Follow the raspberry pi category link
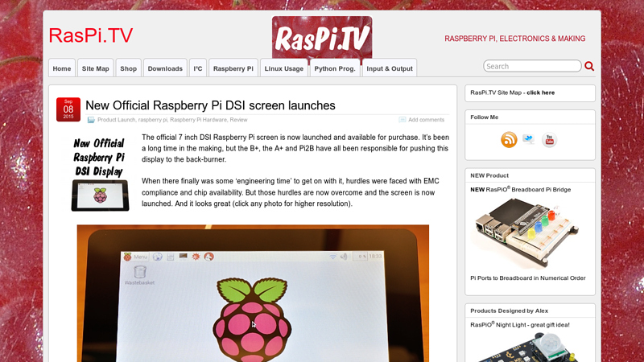Image resolution: width=644 pixels, height=362 pixels. (153, 120)
